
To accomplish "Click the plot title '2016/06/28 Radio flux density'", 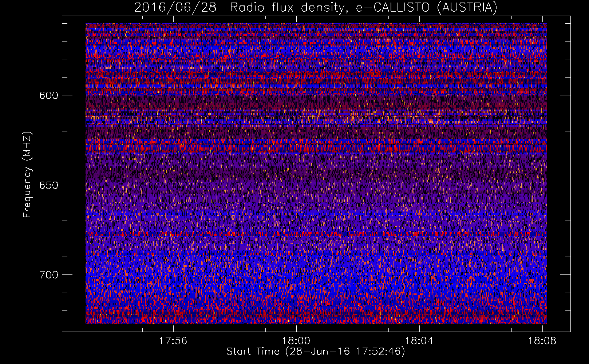I will tap(315, 7).
